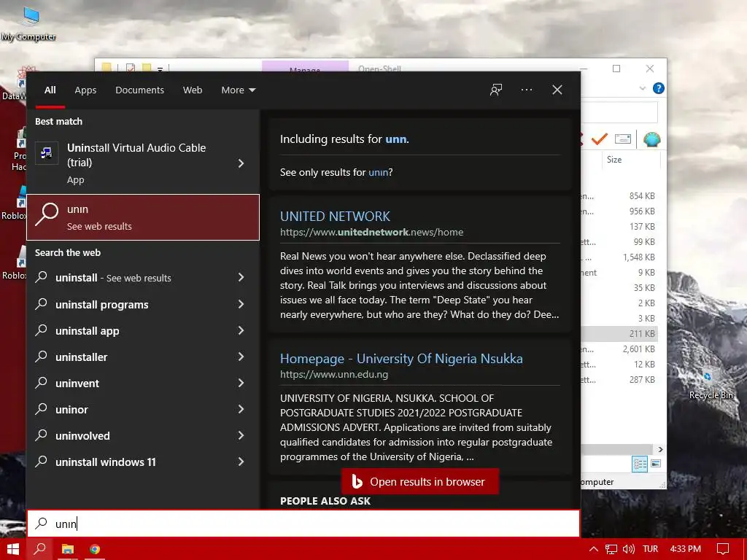Screen dimensions: 747x560
Task: Open the search feedback person icon
Action: [496, 90]
